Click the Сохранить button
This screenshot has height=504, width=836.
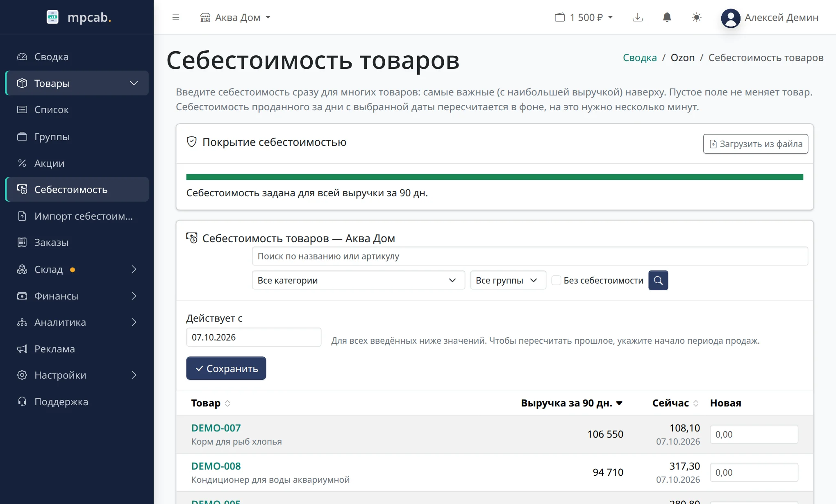226,368
